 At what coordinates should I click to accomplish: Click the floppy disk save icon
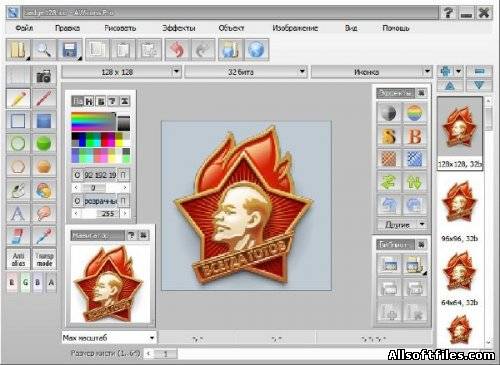70,50
